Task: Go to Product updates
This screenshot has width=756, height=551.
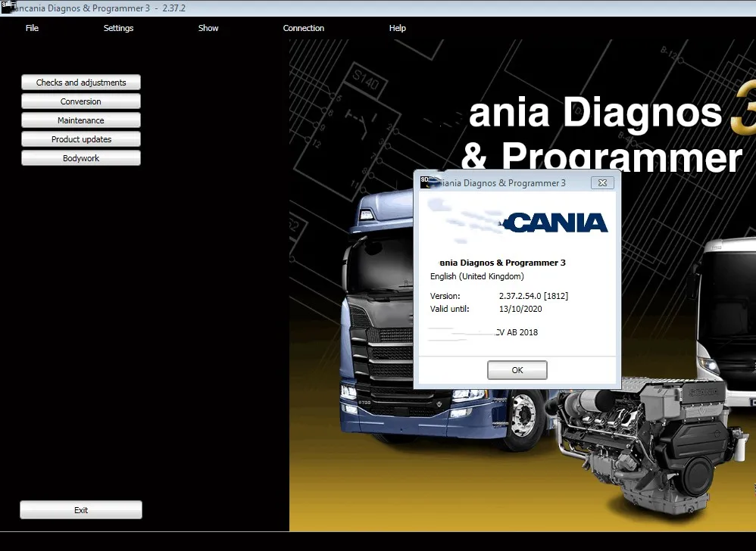Action: (x=81, y=139)
